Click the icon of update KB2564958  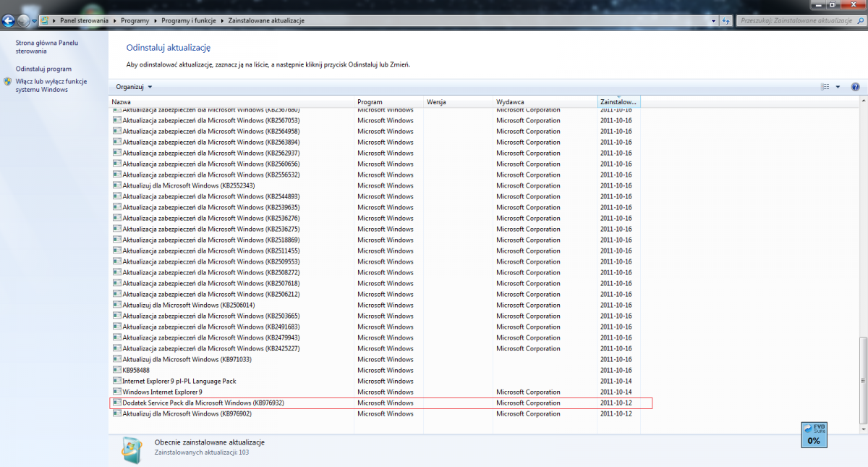(116, 131)
